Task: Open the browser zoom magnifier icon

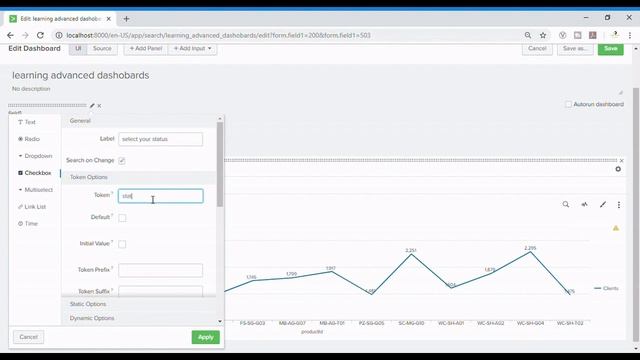Action: tap(528, 36)
